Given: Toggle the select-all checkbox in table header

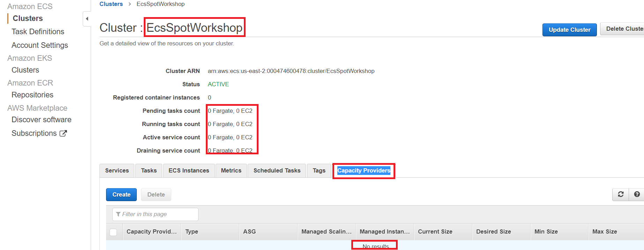Looking at the screenshot, I should (113, 232).
